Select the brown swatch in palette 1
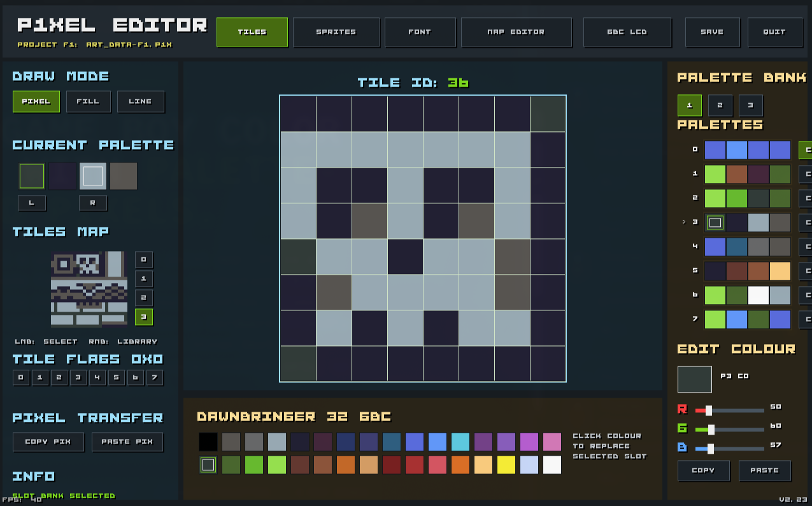812x506 pixels. coord(737,174)
